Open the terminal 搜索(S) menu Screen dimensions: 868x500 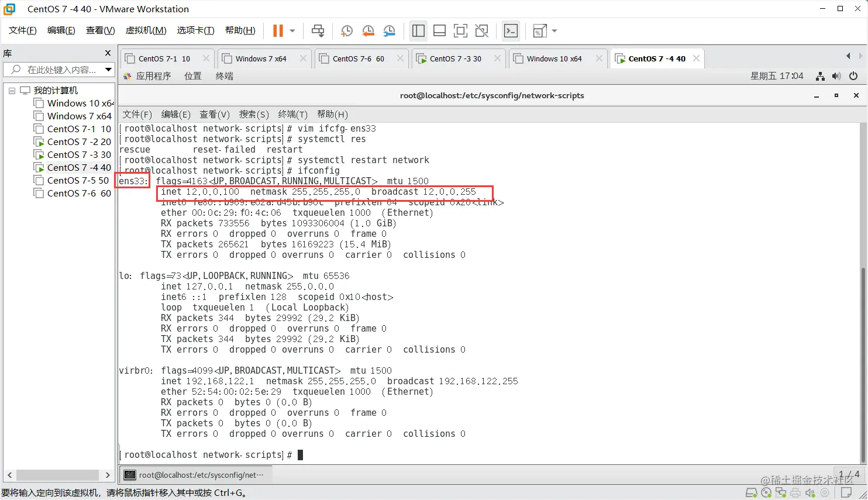(x=254, y=115)
